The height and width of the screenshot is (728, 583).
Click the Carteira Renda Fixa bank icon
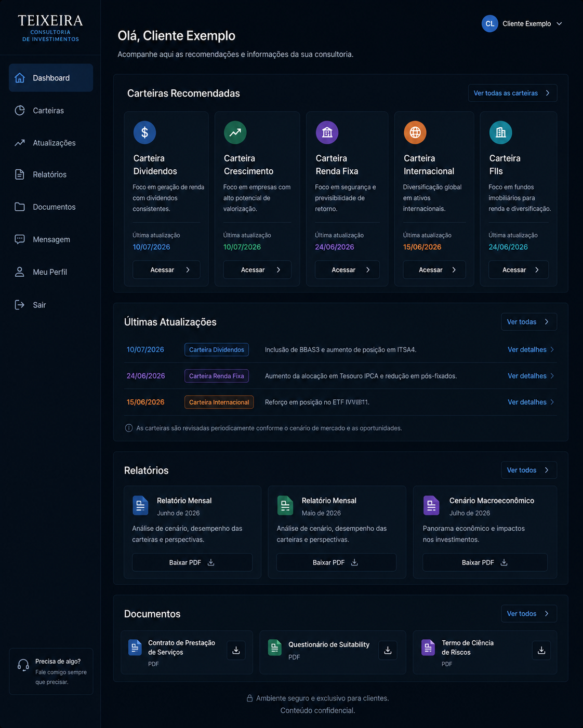coord(327,132)
